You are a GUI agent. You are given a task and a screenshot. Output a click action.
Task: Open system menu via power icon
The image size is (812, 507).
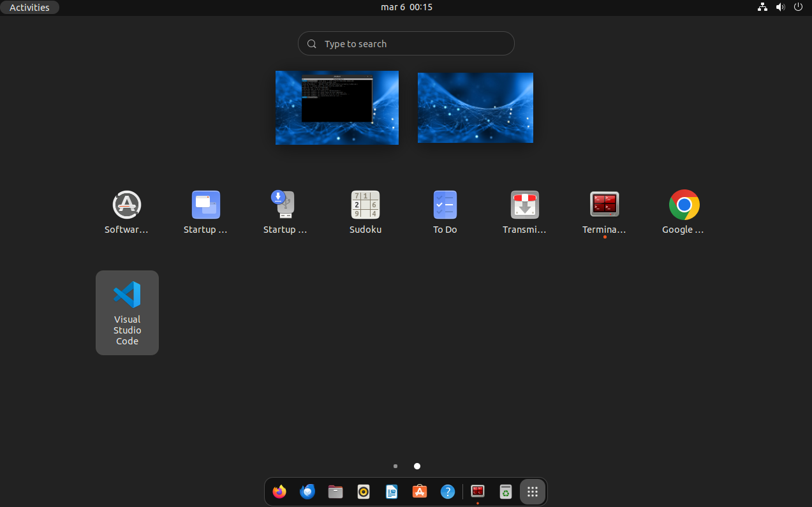[798, 7]
